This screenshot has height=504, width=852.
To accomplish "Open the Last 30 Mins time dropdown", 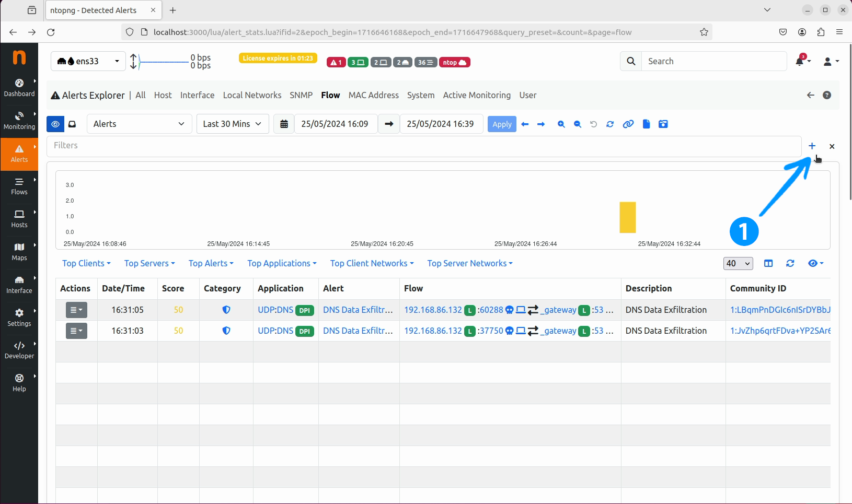I will coord(232,124).
